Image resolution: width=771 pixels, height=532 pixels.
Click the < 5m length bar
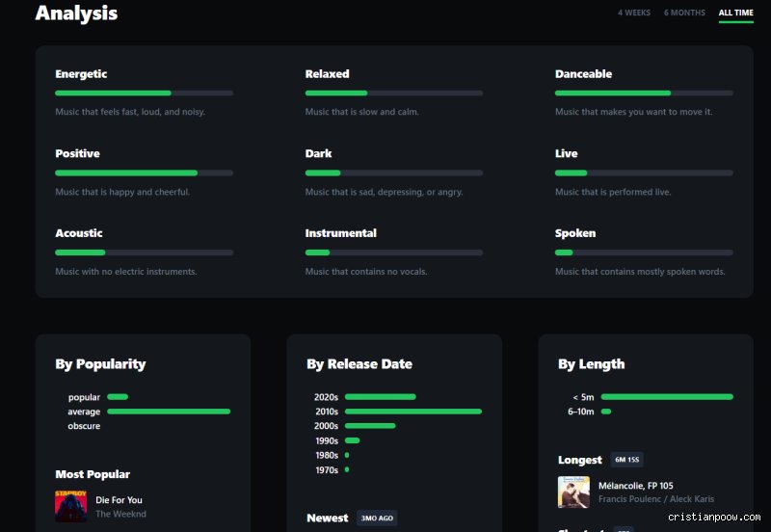tap(667, 397)
